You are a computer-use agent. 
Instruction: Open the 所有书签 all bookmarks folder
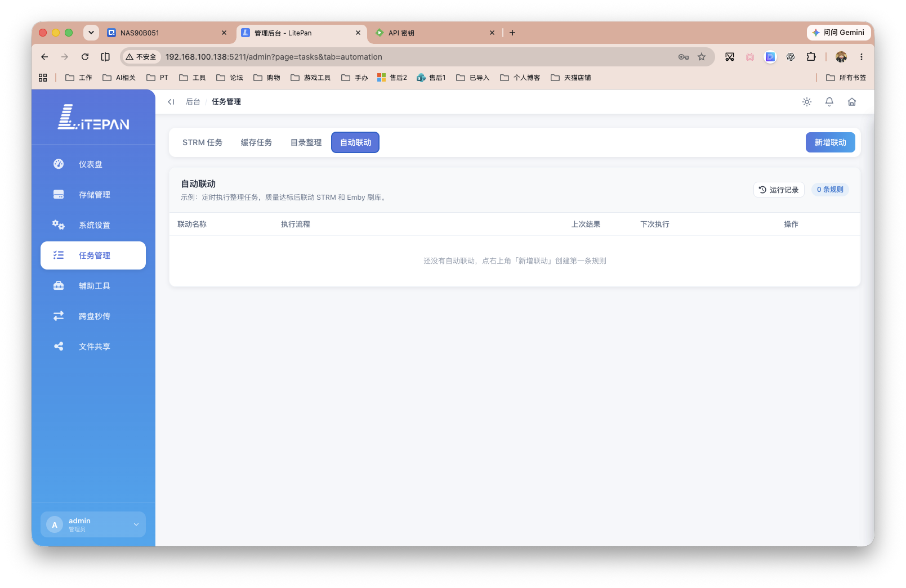(846, 78)
